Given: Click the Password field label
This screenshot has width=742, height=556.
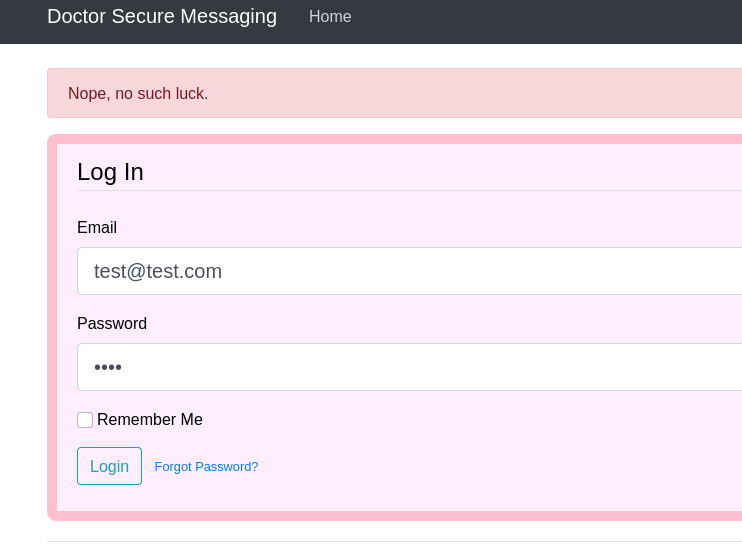Looking at the screenshot, I should 112,324.
